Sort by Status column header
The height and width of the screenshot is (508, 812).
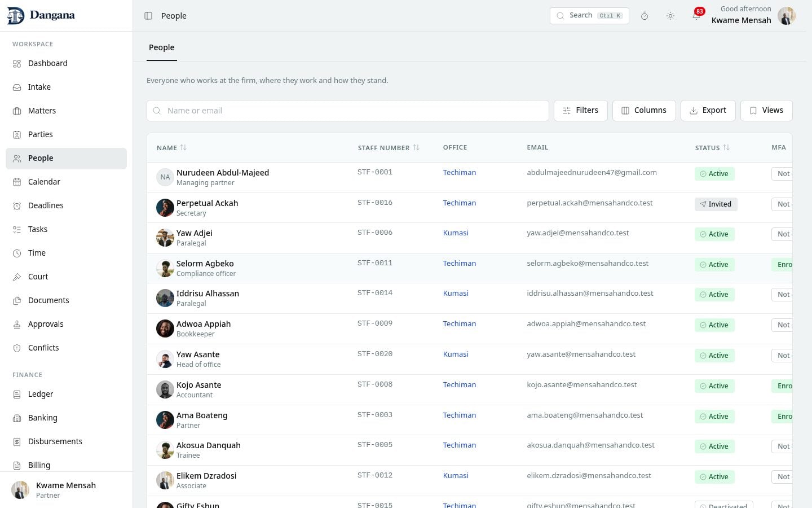coord(712,148)
